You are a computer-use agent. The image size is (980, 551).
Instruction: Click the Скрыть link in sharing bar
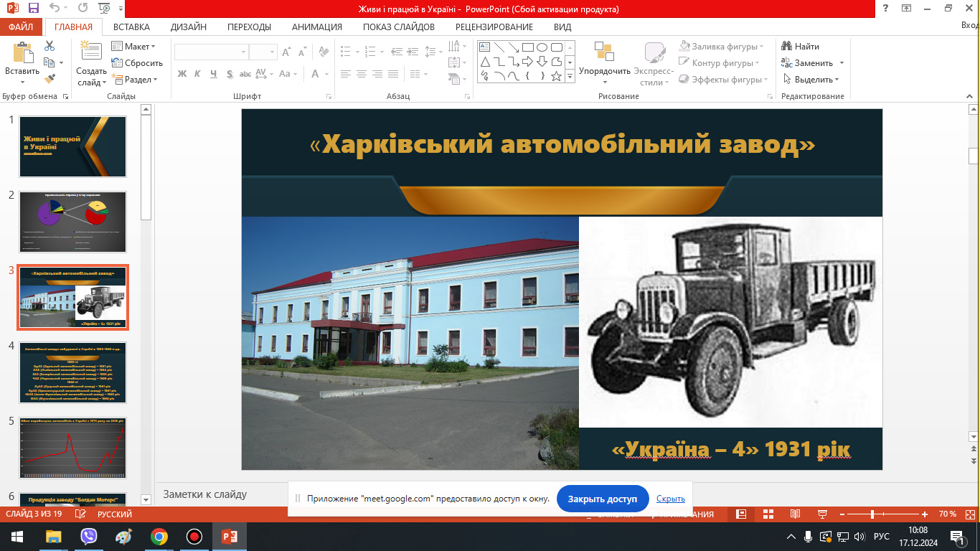(x=670, y=499)
